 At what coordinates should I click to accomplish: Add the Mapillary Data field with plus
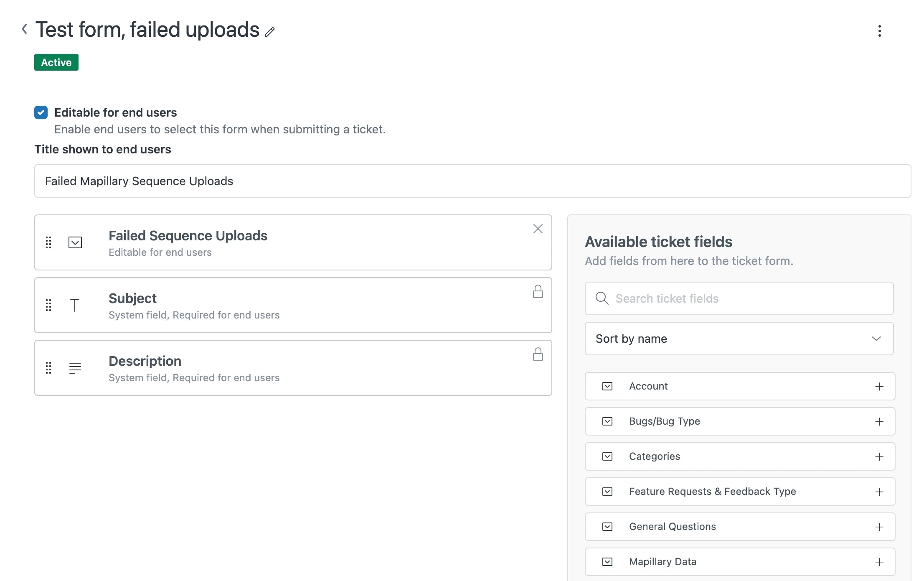(879, 562)
